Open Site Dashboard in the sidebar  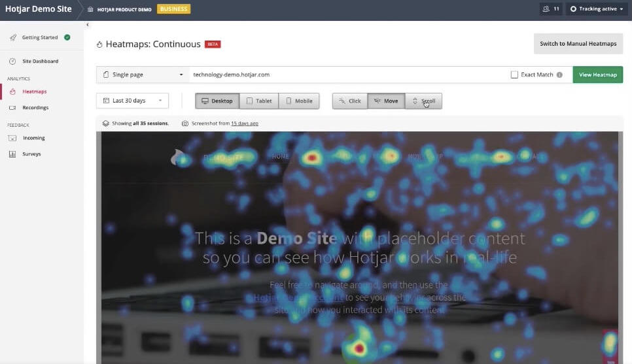(x=41, y=61)
